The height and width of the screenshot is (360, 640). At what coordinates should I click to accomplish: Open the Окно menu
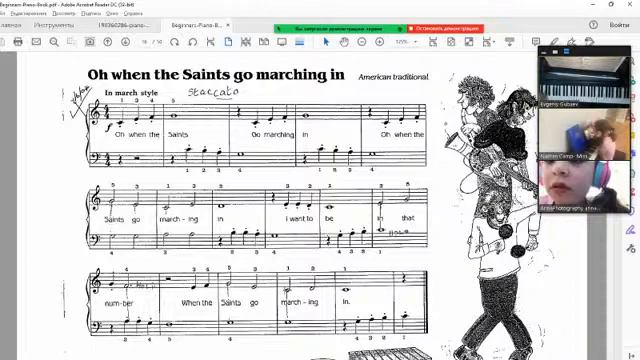tap(112, 13)
